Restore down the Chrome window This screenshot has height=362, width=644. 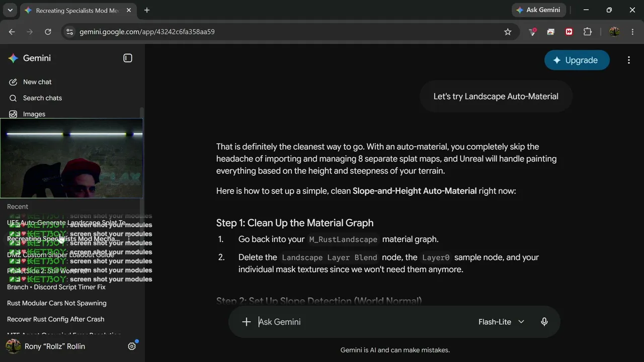click(x=609, y=10)
